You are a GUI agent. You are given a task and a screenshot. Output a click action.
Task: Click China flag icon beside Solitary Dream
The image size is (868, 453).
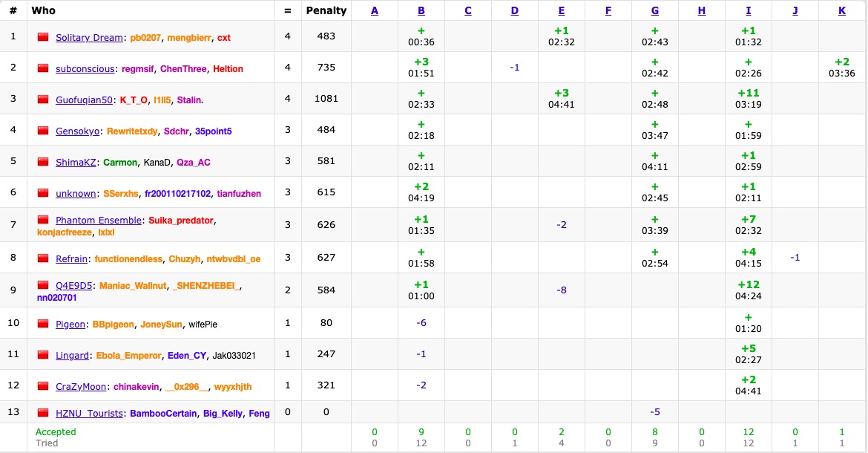click(42, 37)
